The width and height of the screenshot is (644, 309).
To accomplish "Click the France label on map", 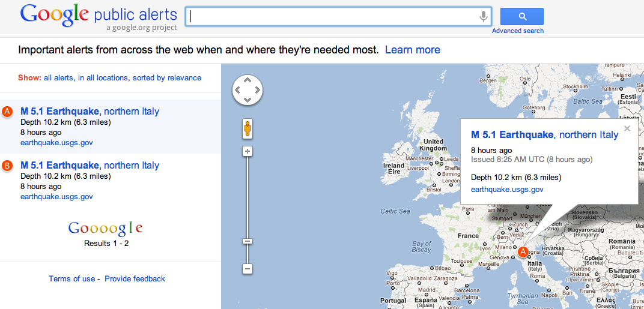I will click(468, 236).
